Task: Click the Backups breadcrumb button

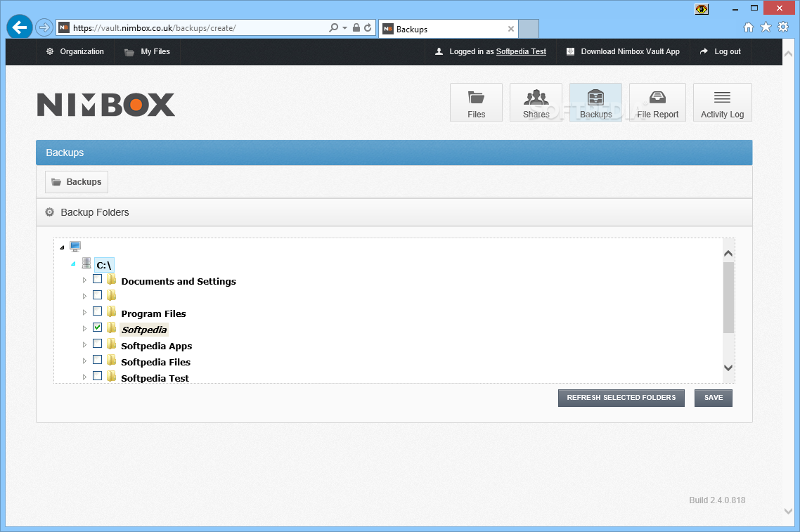Action: (77, 182)
